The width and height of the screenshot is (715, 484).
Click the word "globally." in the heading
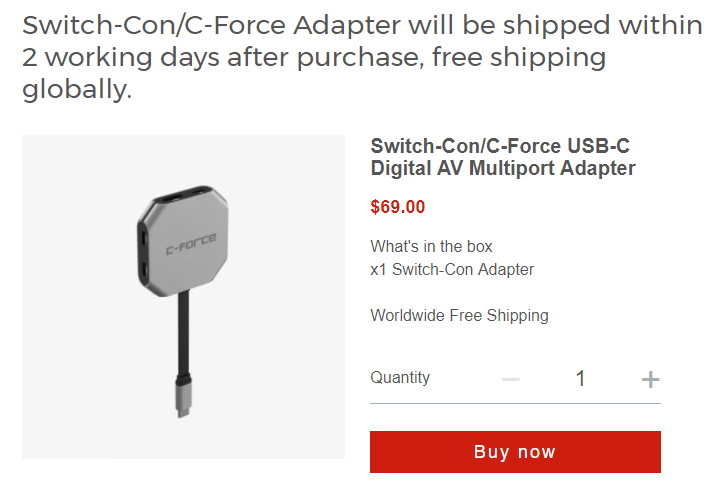tap(77, 88)
